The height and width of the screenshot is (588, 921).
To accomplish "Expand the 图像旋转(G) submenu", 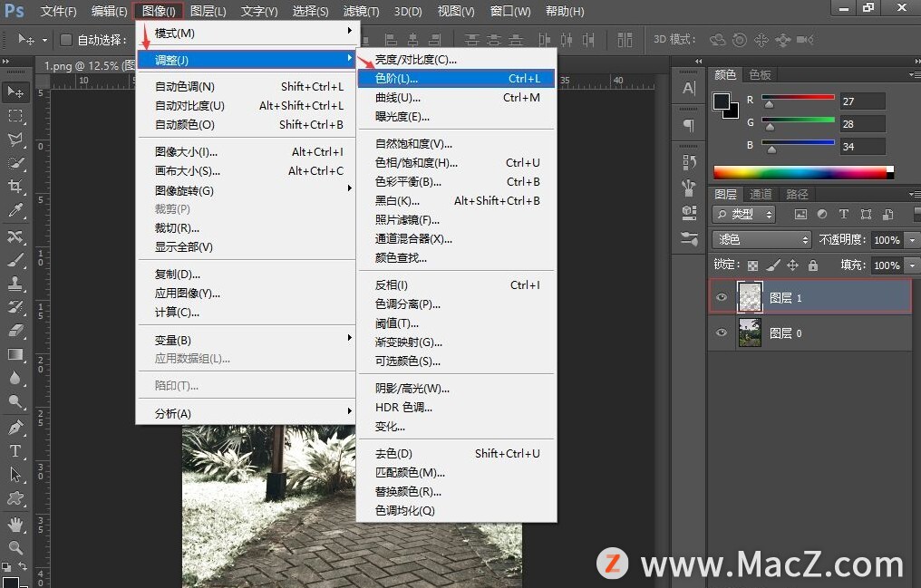I will (x=247, y=190).
